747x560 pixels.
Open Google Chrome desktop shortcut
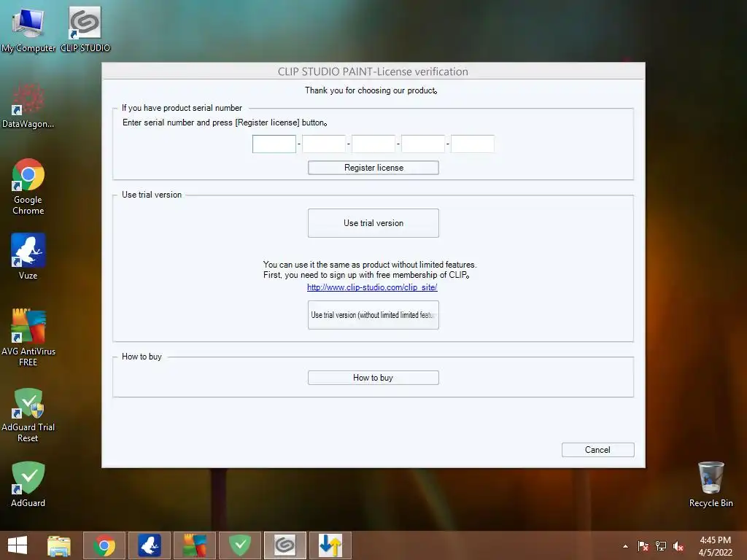(28, 187)
